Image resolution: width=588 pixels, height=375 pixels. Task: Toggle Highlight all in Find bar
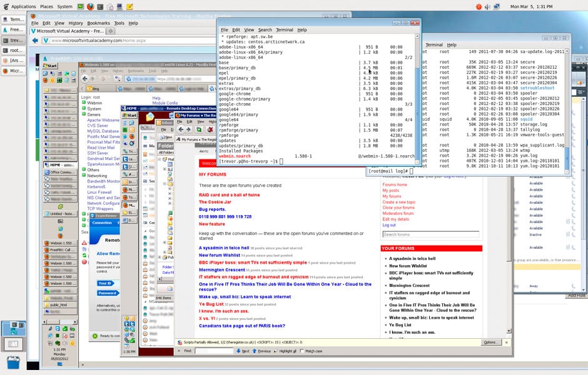coord(285,351)
